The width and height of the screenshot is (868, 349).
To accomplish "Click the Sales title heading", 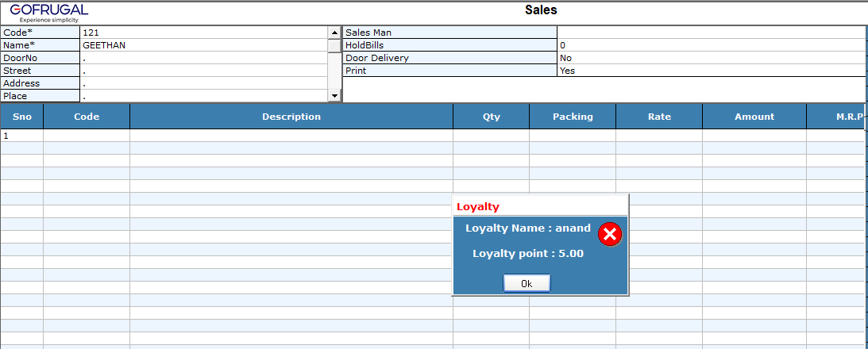I will pyautogui.click(x=541, y=10).
